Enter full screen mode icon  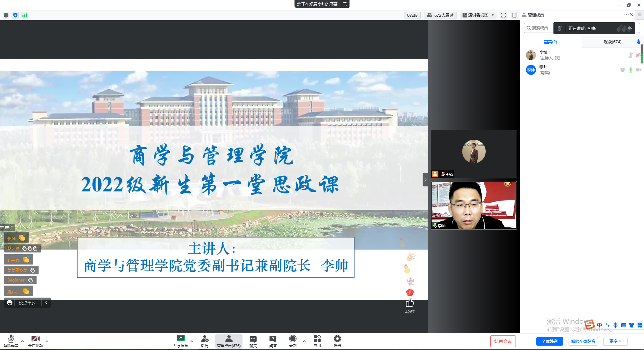pyautogui.click(x=503, y=15)
